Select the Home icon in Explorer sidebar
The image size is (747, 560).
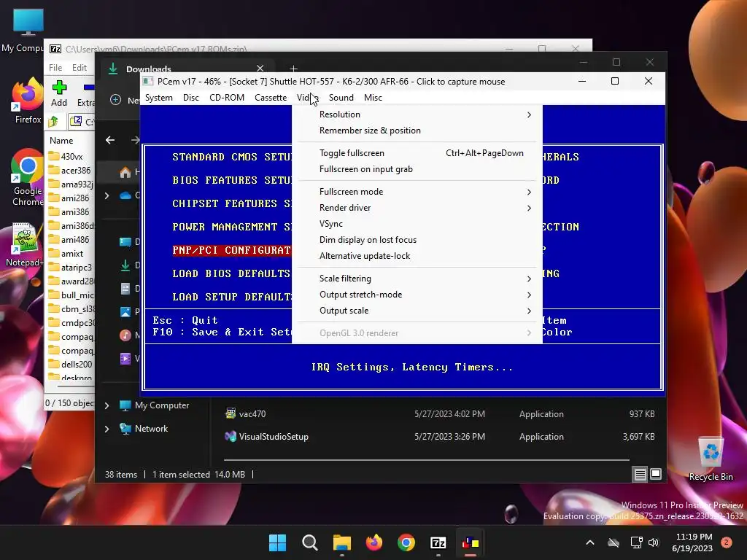coord(125,172)
